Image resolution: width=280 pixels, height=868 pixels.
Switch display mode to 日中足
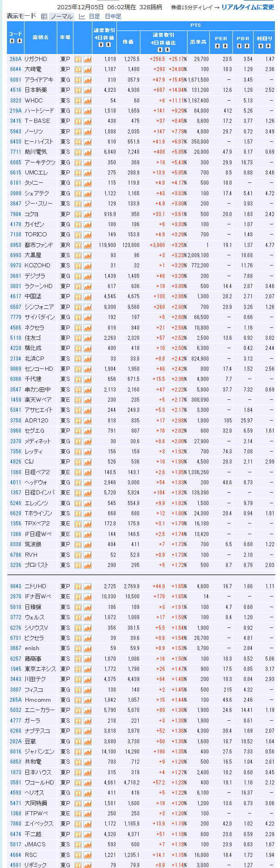(x=113, y=16)
